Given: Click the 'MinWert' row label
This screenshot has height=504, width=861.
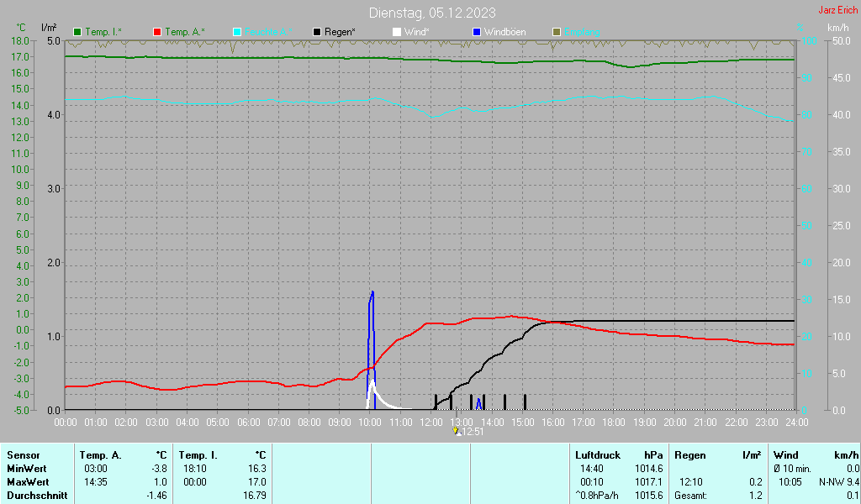Looking at the screenshot, I should [x=27, y=469].
